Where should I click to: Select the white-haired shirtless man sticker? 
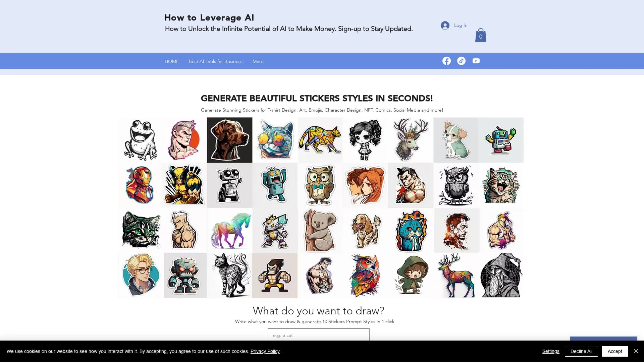(x=184, y=230)
